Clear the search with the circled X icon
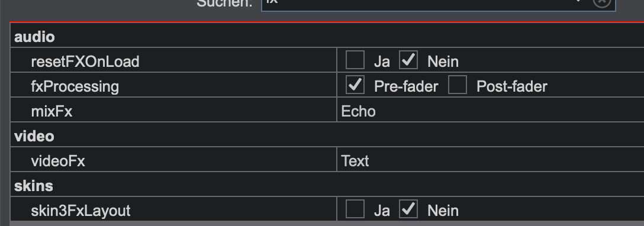The width and height of the screenshot is (644, 226). [x=602, y=2]
